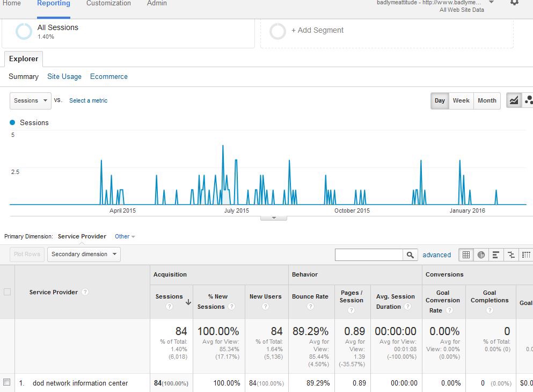533x392 pixels.
Task: Open the Secondary dimension dropdown
Action: click(x=84, y=254)
